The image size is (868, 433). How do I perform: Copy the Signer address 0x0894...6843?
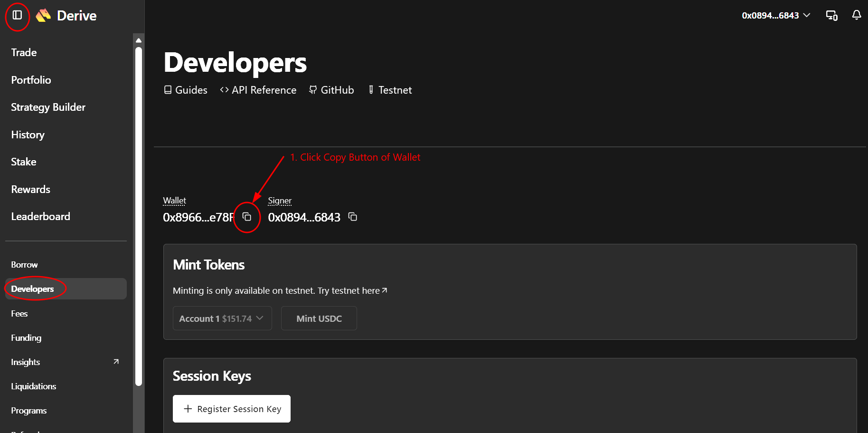pos(353,217)
